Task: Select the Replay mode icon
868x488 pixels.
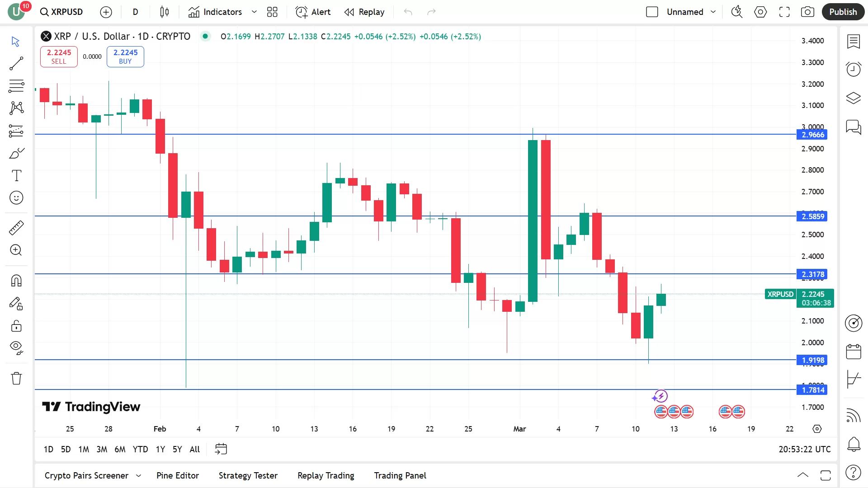Action: click(x=348, y=12)
